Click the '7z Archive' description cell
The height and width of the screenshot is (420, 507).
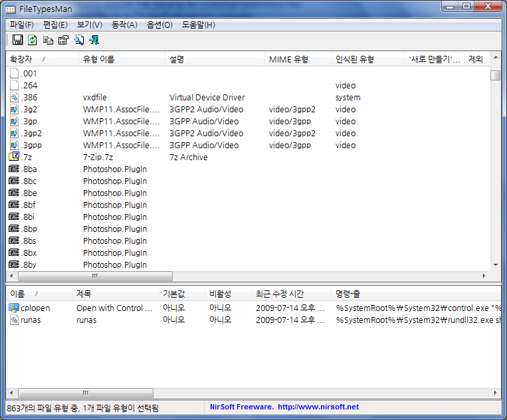(x=189, y=157)
